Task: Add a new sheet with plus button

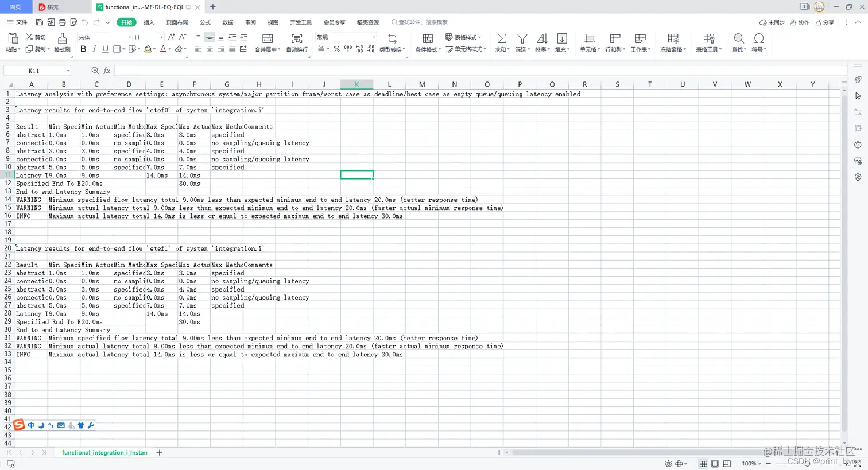Action: coord(160,453)
